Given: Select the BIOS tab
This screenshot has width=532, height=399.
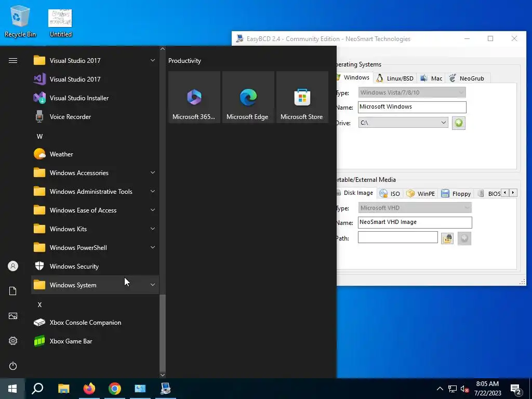Looking at the screenshot, I should tap(488, 193).
